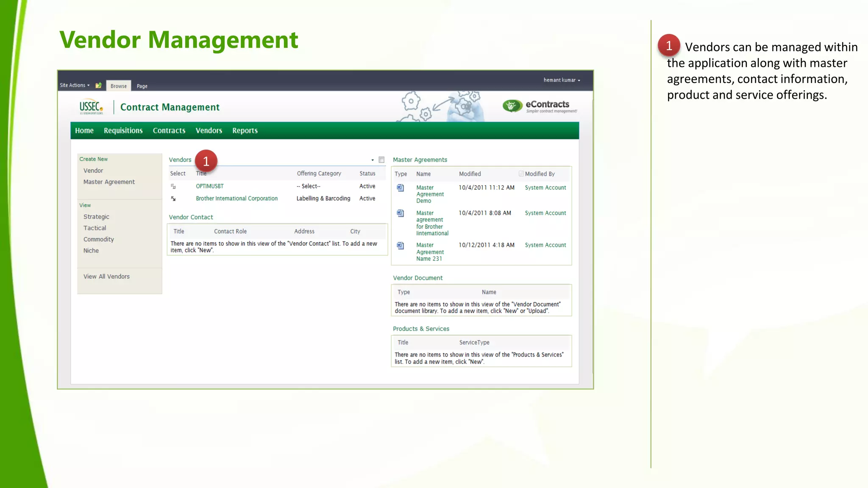
Task: Click System Account for the 10/4/2011 8:08 AM row
Action: tap(545, 213)
